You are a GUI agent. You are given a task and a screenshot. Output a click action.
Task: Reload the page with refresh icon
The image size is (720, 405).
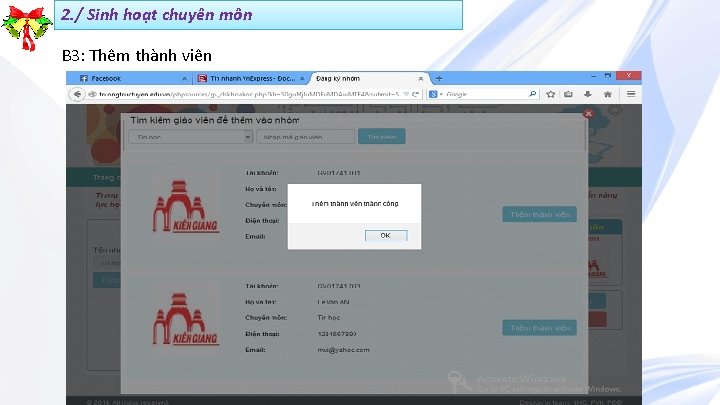click(x=415, y=94)
